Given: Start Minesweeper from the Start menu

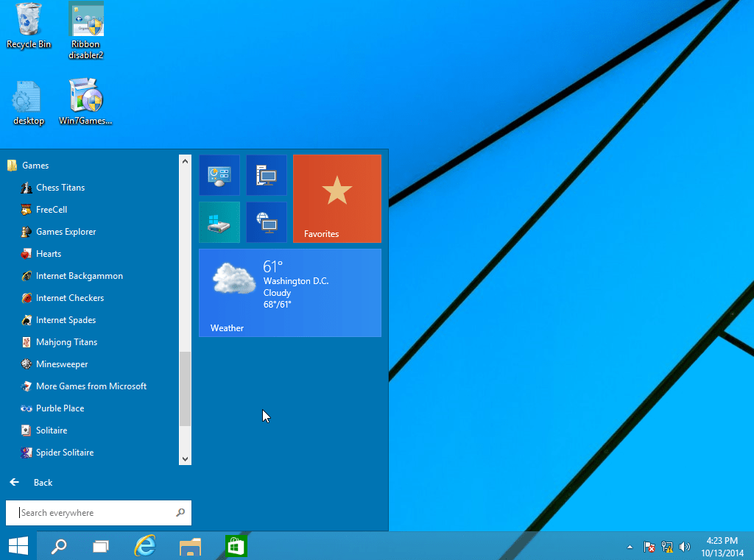Looking at the screenshot, I should pos(61,364).
